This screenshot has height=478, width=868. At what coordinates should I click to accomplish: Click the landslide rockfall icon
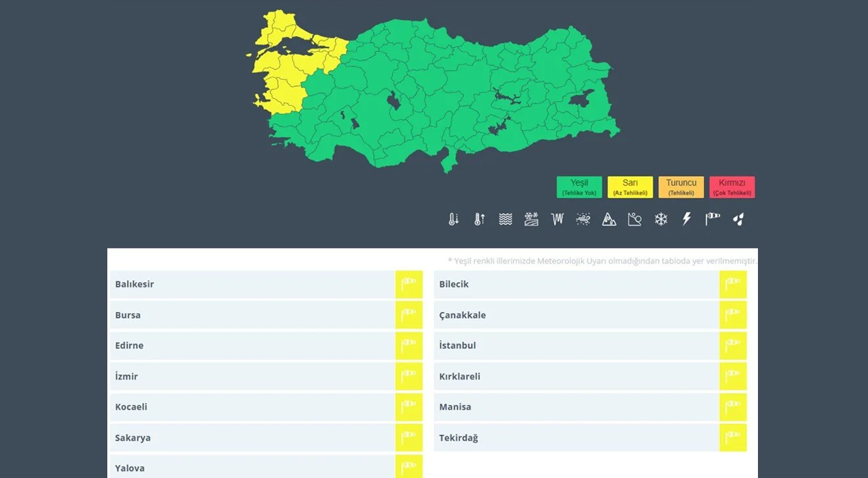point(635,219)
